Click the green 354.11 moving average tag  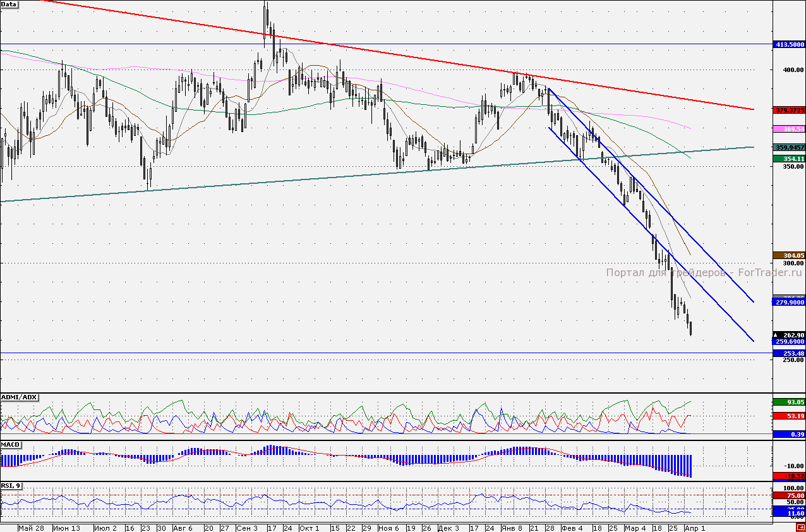(789, 159)
